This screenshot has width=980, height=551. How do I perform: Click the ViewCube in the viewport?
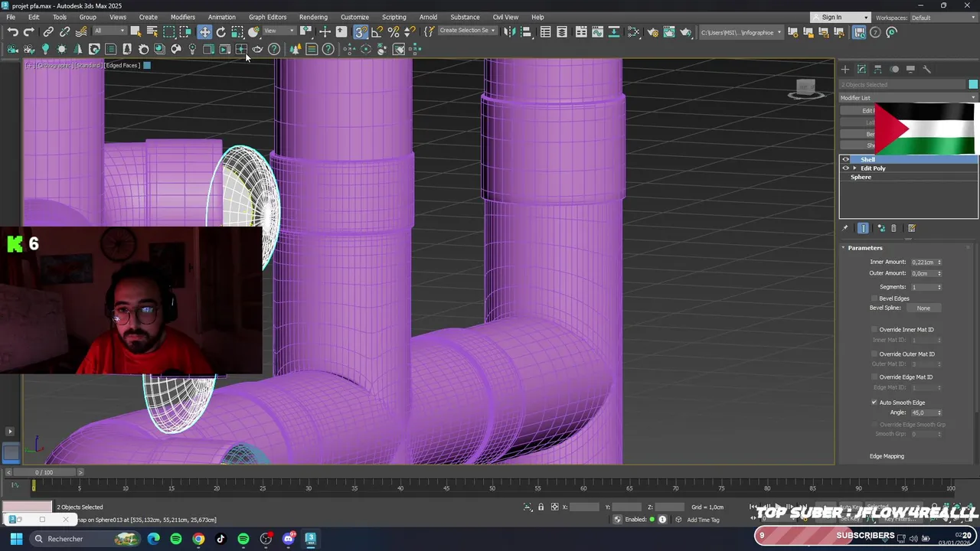click(805, 89)
